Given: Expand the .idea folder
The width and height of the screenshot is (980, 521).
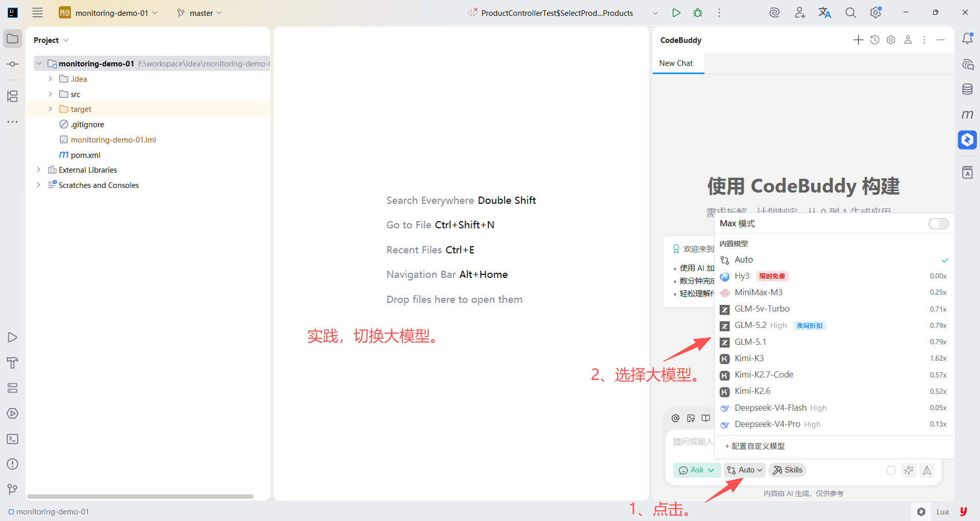Looking at the screenshot, I should pos(50,79).
